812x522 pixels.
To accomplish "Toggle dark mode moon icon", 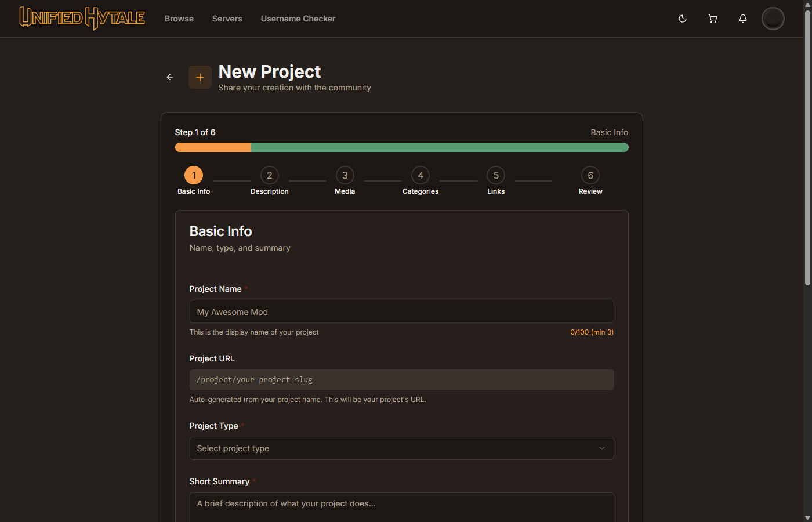I will (683, 19).
